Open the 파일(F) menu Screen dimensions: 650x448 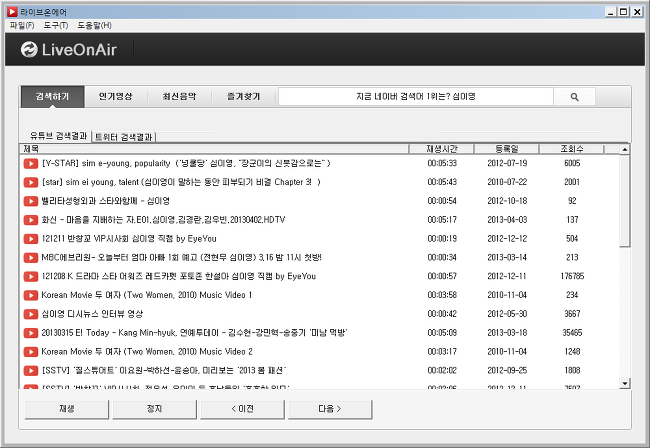[x=22, y=26]
